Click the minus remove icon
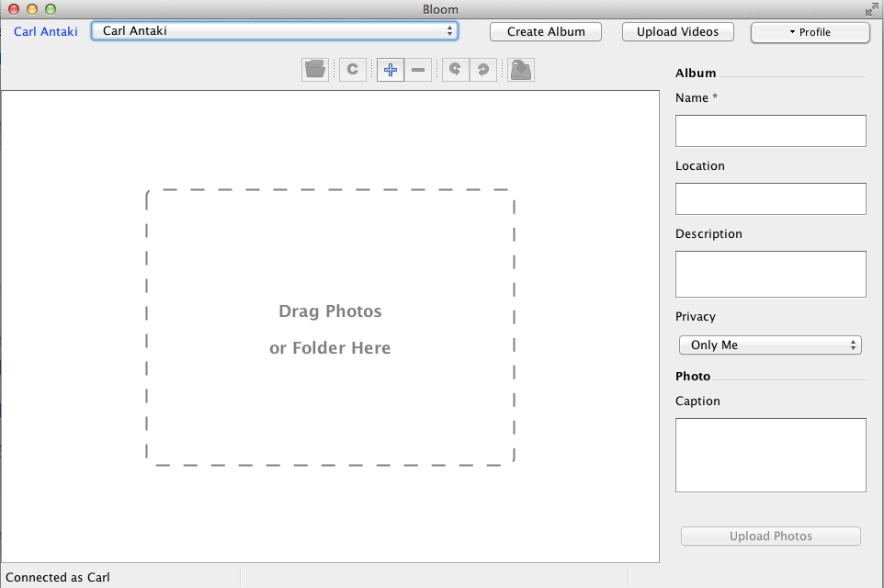This screenshot has width=884, height=588. [x=418, y=69]
